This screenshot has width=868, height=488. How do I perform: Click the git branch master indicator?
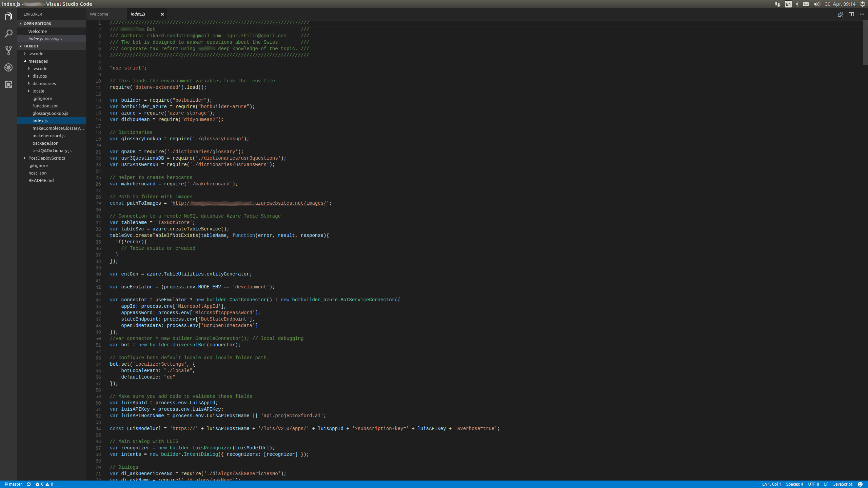[x=13, y=484]
